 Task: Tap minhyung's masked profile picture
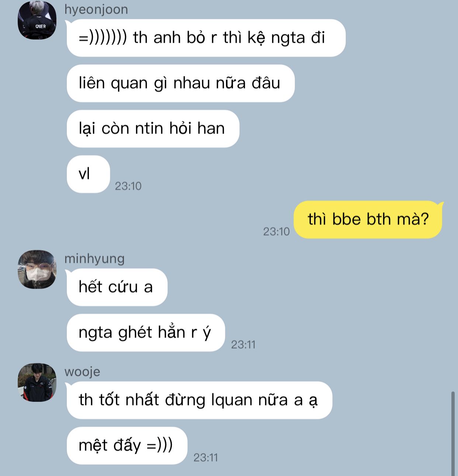coord(37,269)
